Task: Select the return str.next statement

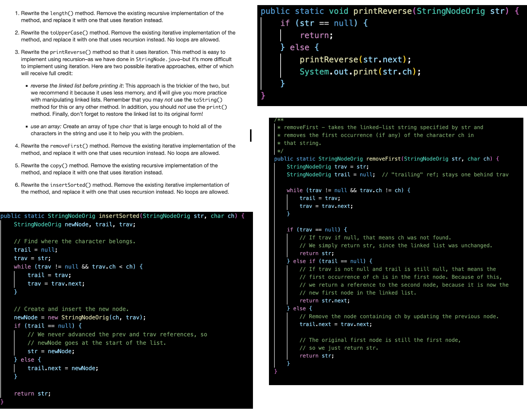Action: pyautogui.click(x=325, y=300)
